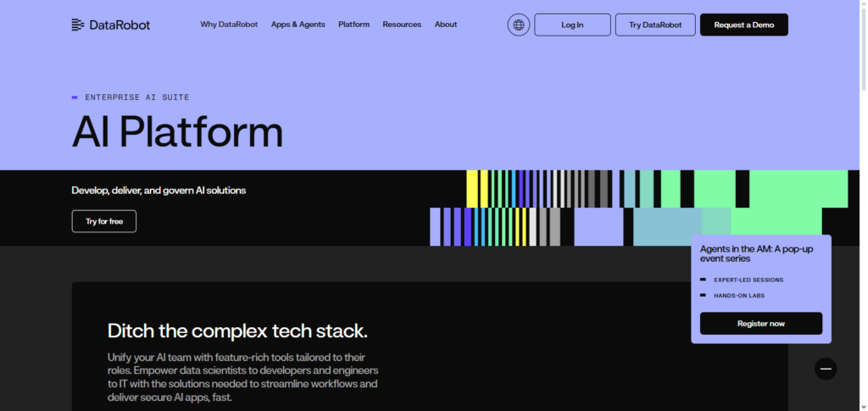Open the About navigation item

(x=446, y=25)
